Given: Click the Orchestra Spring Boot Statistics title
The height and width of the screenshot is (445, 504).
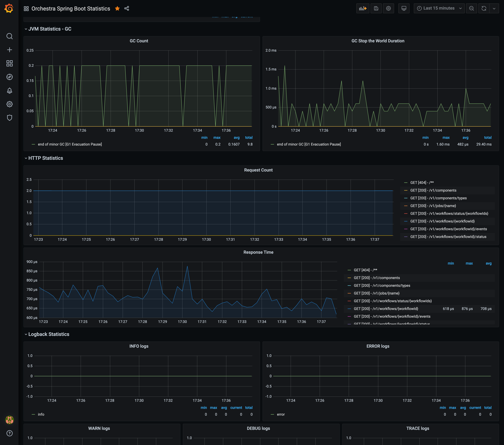Looking at the screenshot, I should [x=71, y=9].
